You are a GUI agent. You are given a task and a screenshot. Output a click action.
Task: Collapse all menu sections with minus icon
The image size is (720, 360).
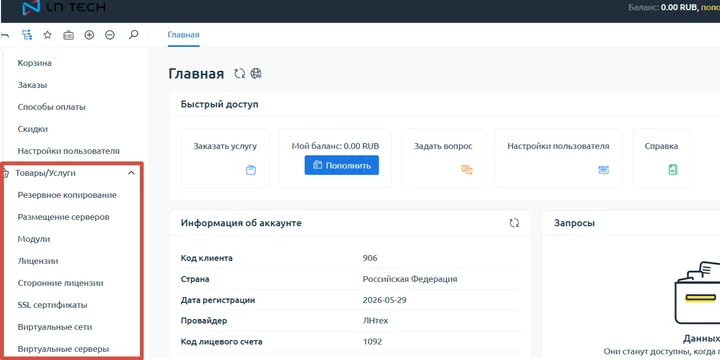click(110, 35)
